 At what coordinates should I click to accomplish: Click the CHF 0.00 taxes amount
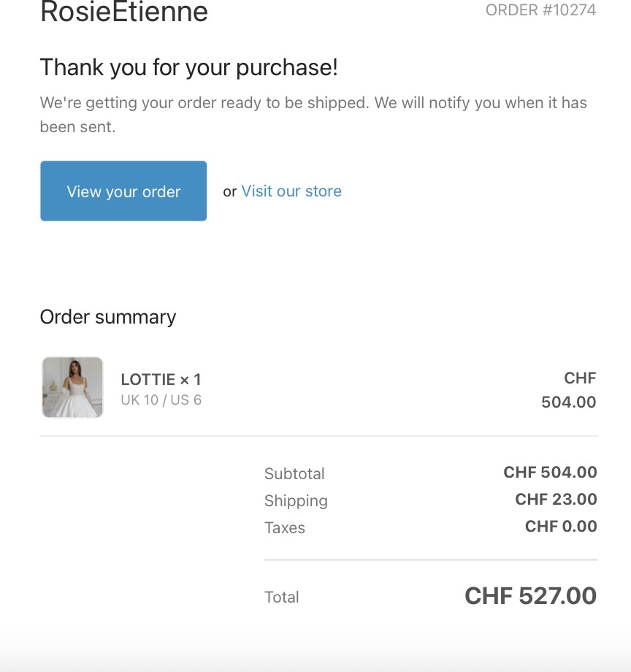coord(561,527)
